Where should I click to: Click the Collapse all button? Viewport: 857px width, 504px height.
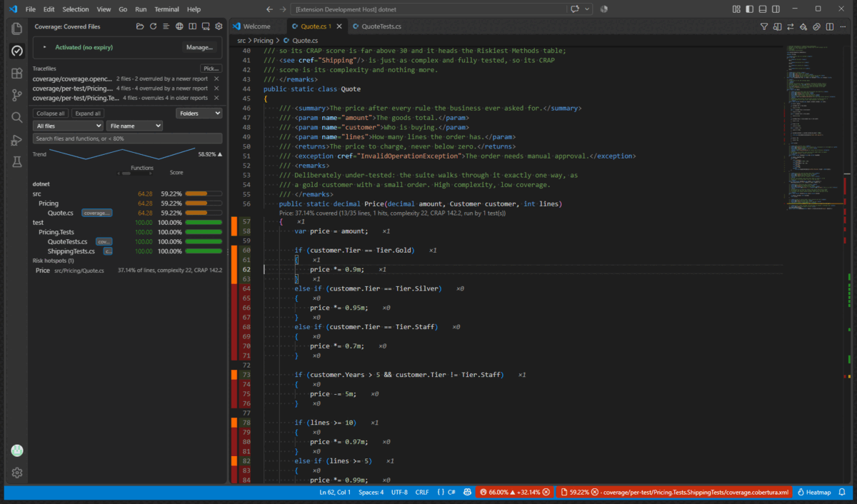tap(51, 114)
